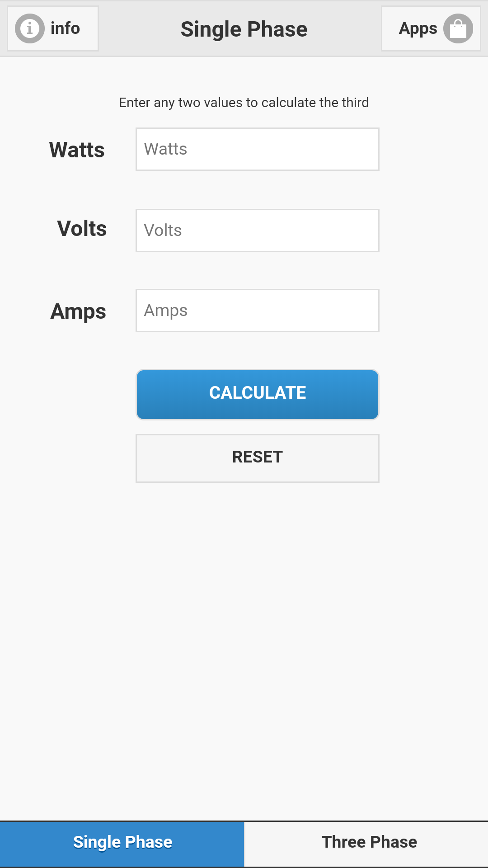Image resolution: width=488 pixels, height=868 pixels.
Task: Focus the Volts input field
Action: pyautogui.click(x=257, y=230)
